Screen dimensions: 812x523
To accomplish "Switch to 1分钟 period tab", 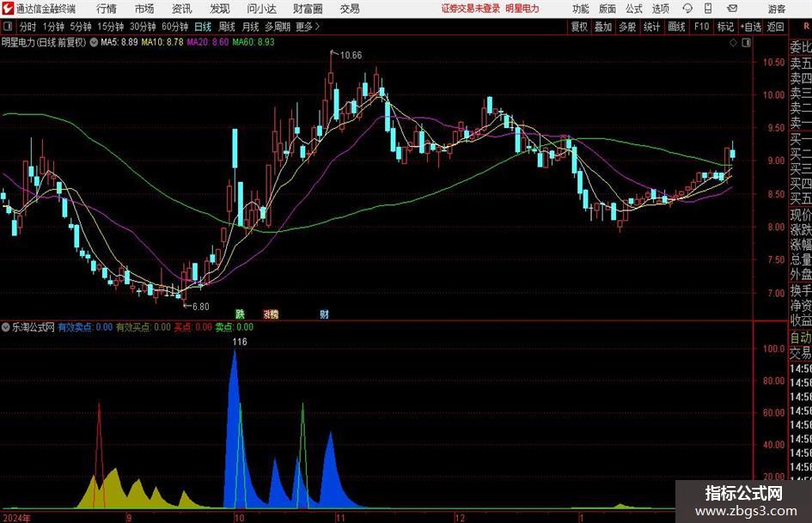I will coord(53,27).
